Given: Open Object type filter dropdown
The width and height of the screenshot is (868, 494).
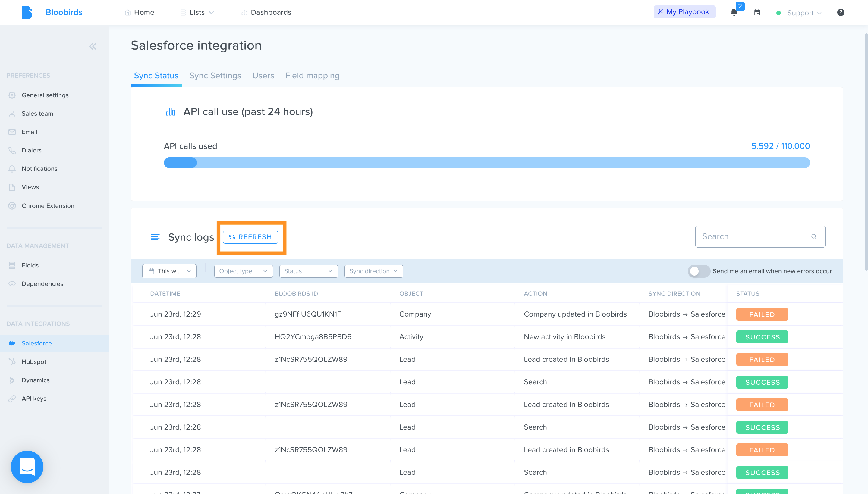Looking at the screenshot, I should [244, 271].
